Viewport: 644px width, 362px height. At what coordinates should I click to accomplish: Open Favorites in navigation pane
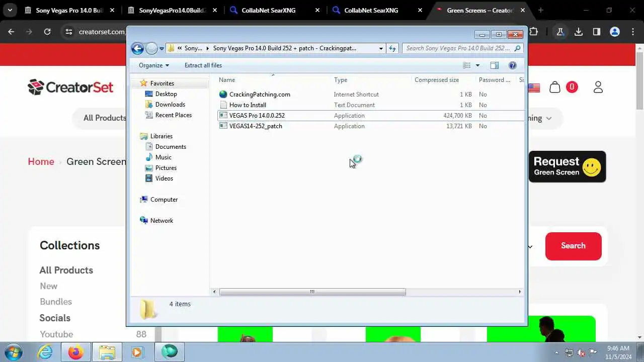tap(162, 83)
